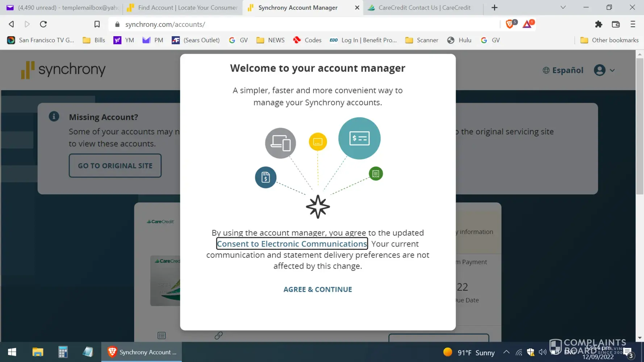Open Consent to Electronic Communications link

coord(292,244)
